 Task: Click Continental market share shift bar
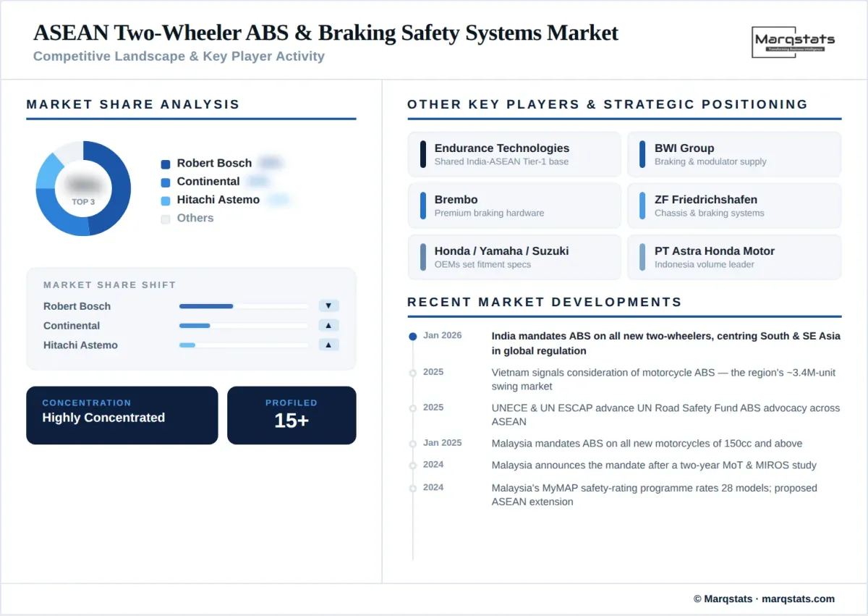[x=244, y=326]
